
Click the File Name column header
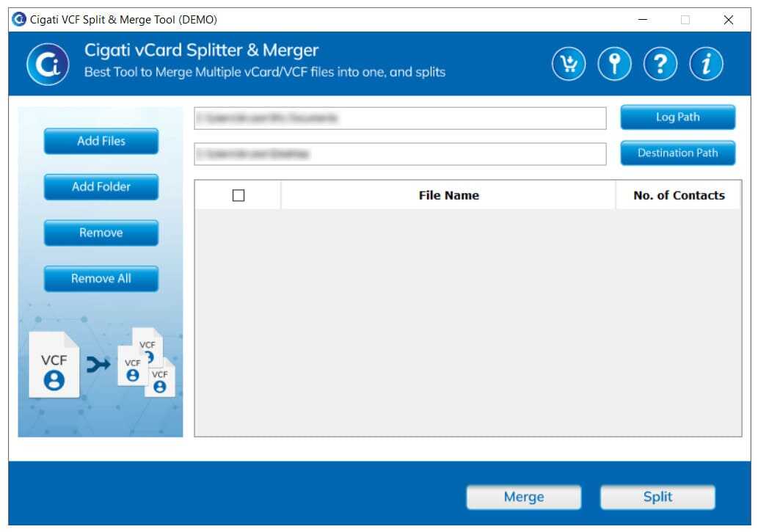tap(448, 195)
